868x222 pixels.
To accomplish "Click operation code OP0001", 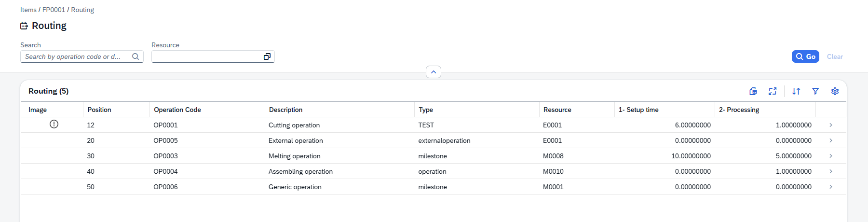I will (165, 125).
